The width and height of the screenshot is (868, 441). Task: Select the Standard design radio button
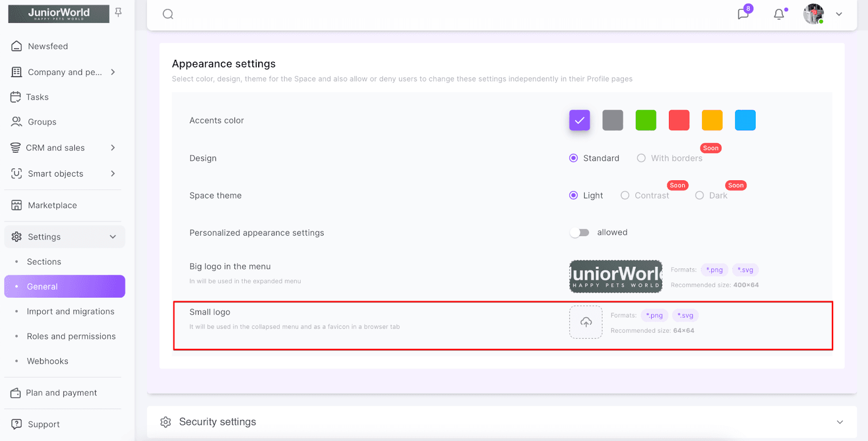[x=573, y=158]
